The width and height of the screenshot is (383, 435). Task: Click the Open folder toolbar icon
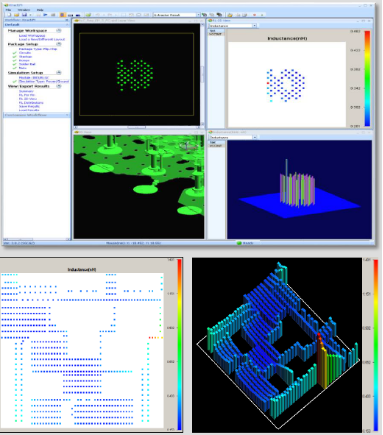coord(17,15)
